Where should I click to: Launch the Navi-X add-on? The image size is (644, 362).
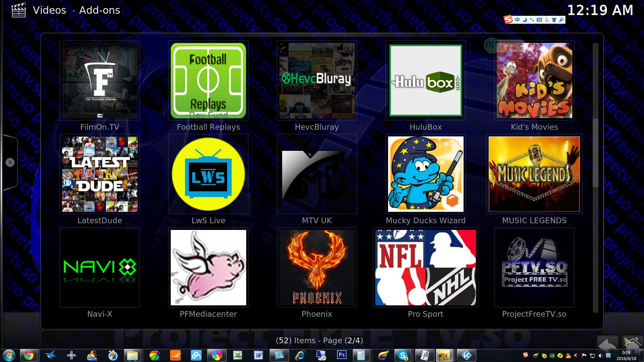click(100, 267)
